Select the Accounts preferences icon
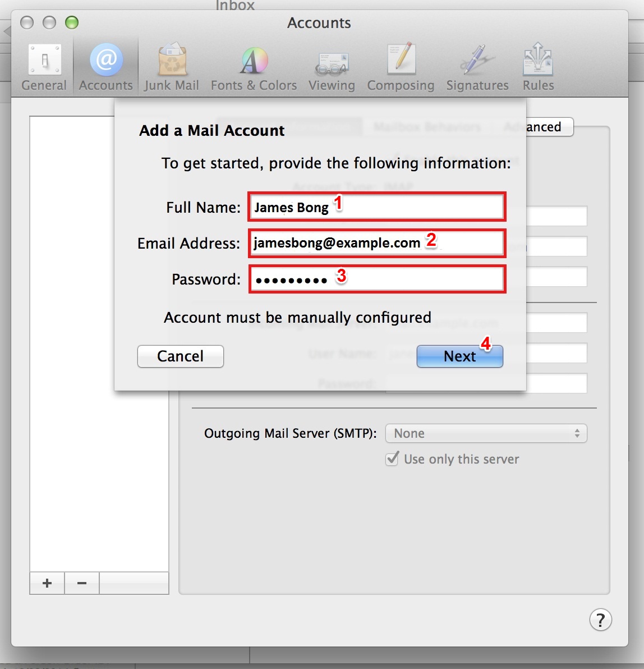This screenshot has height=669, width=644. coord(106,67)
